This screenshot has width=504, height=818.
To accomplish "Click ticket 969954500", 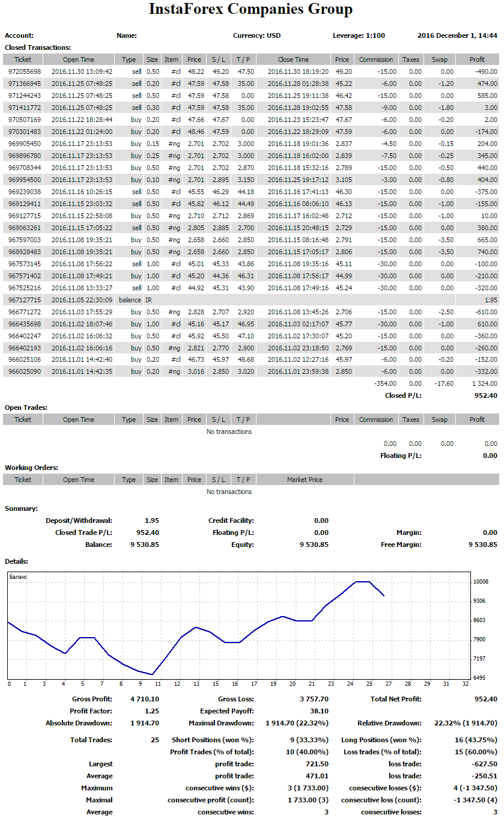I will click(25, 180).
